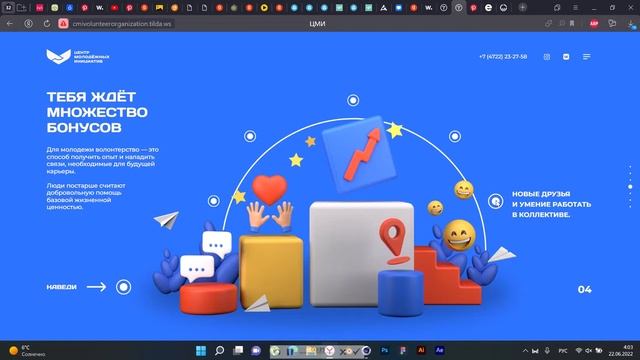Bookmark the page with the bookmark icon

(572, 24)
